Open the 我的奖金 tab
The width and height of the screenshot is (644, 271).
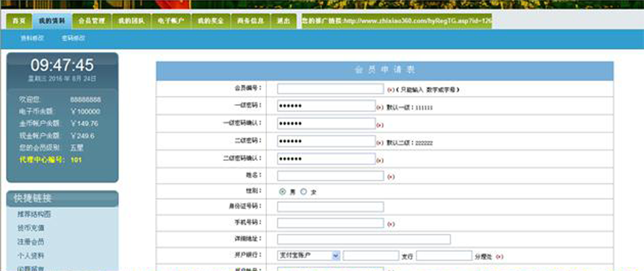click(211, 21)
